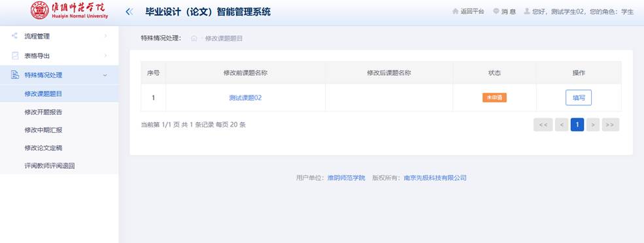Open the 流程管理 menu item
This screenshot has height=243, width=644.
(x=59, y=36)
